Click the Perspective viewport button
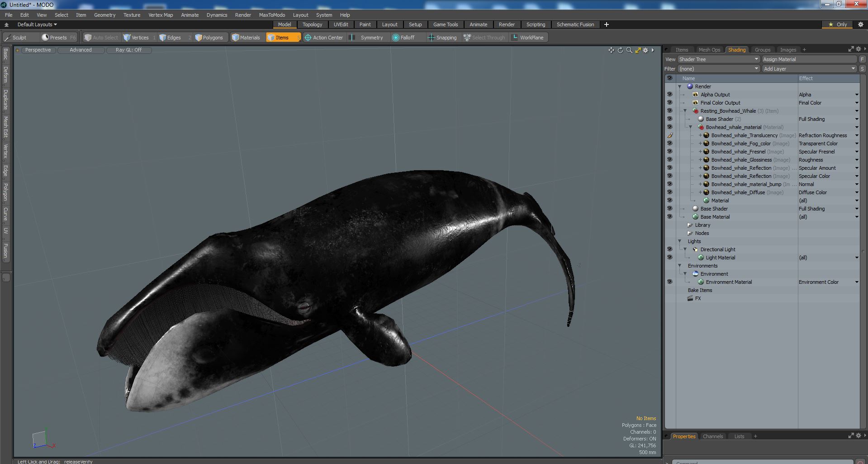Image resolution: width=868 pixels, height=464 pixels. (38, 50)
